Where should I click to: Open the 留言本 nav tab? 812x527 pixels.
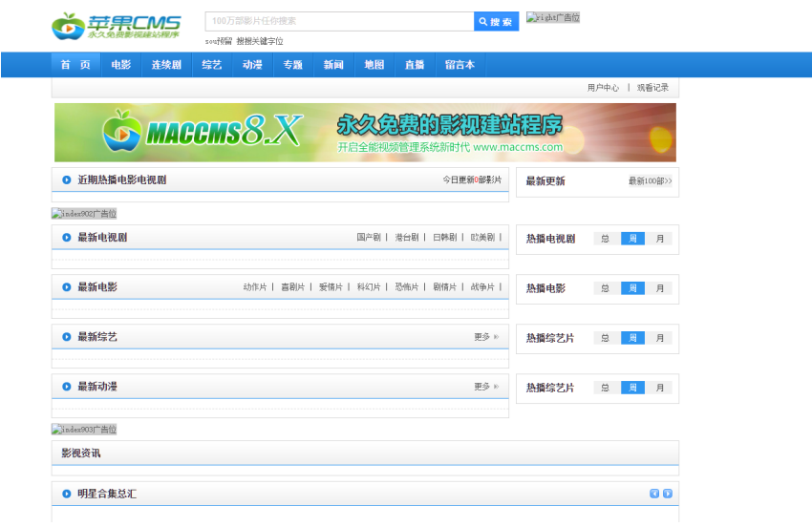tap(459, 65)
